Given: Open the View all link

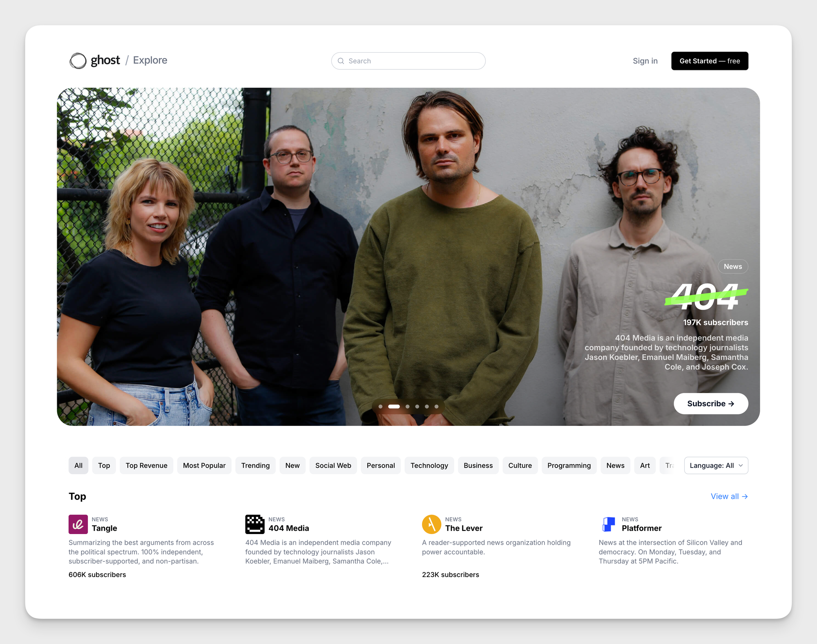Looking at the screenshot, I should coord(729,496).
